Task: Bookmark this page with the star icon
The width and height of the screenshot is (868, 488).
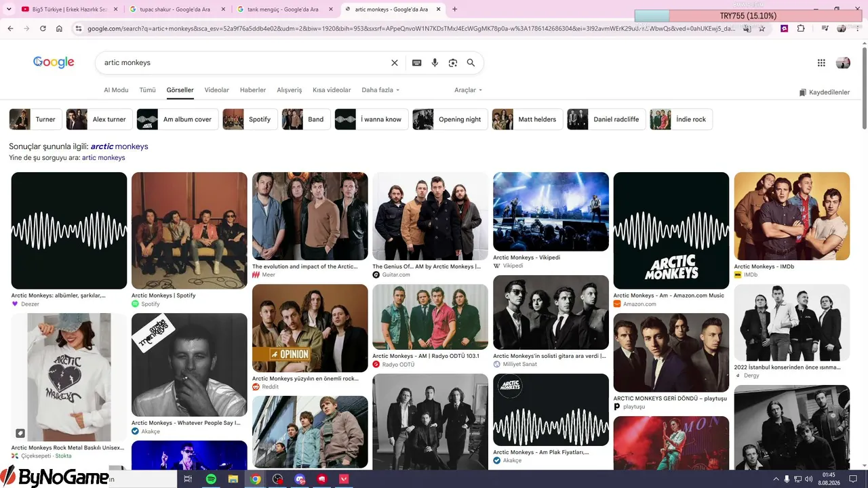Action: 762,28
